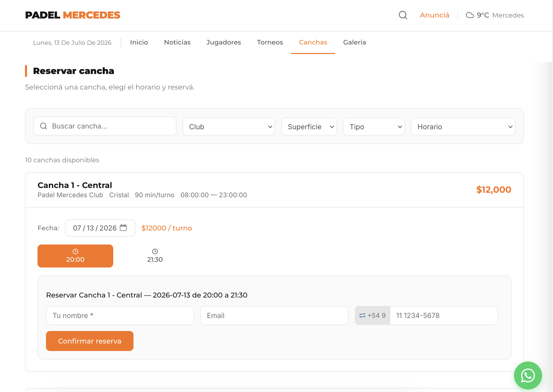Expand the Tipo filter dropdown

374,127
